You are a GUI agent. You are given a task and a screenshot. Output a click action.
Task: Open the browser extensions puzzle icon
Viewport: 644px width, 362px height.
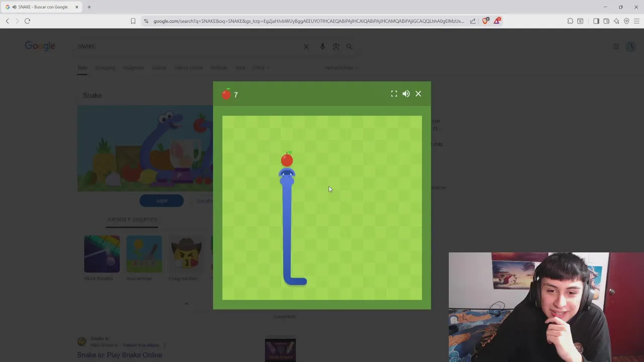pos(570,21)
